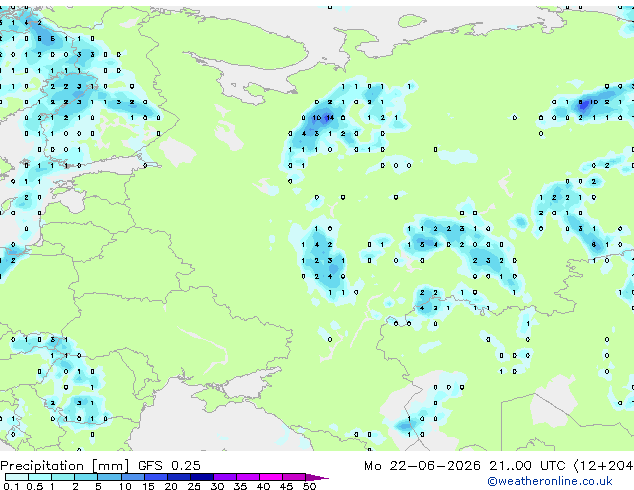Click legend label "40"
Viewport: 634px width, 490px height.
pyautogui.click(x=263, y=486)
